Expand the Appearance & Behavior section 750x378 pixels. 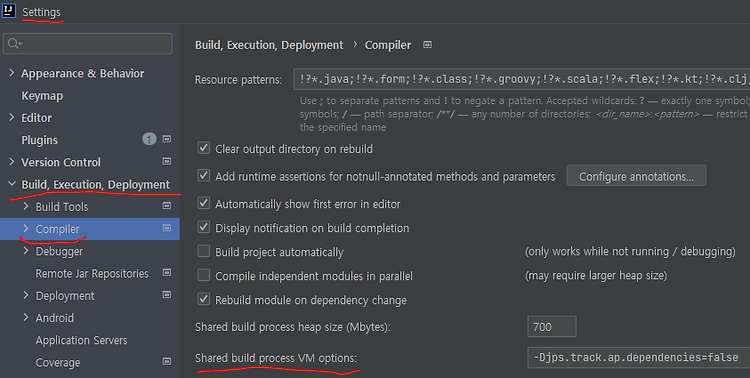[x=12, y=73]
